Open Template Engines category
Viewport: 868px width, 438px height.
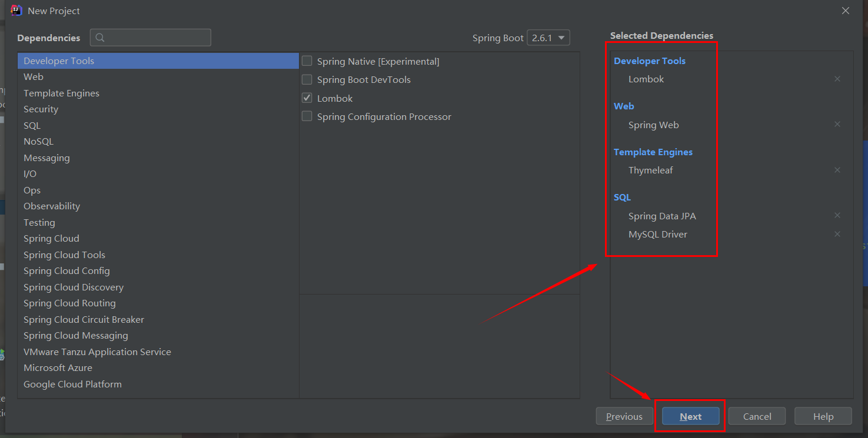click(158, 93)
